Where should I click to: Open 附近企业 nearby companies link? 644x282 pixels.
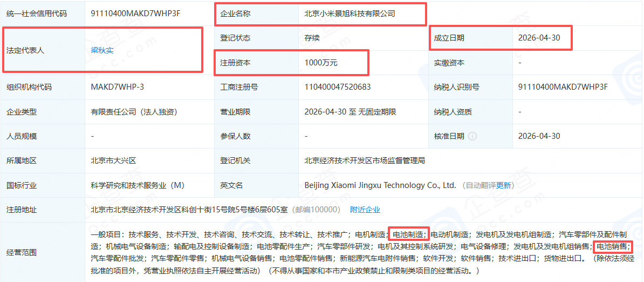coord(365,210)
